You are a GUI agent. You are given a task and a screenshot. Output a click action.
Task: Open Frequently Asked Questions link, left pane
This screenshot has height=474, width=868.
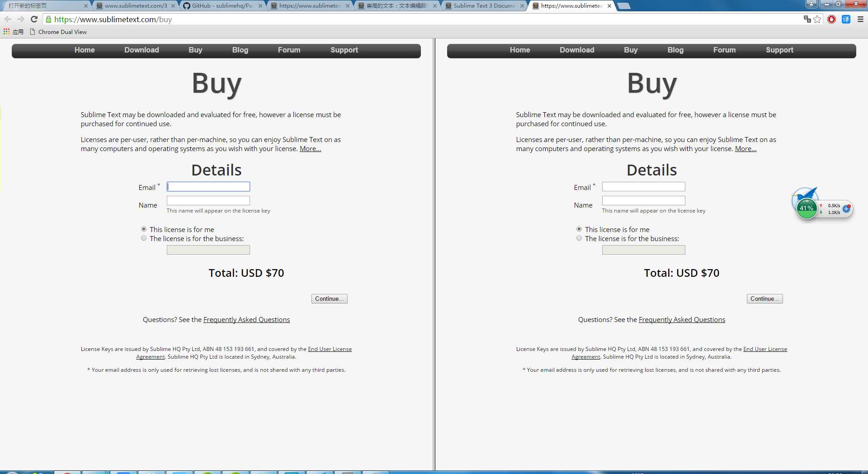tap(246, 320)
